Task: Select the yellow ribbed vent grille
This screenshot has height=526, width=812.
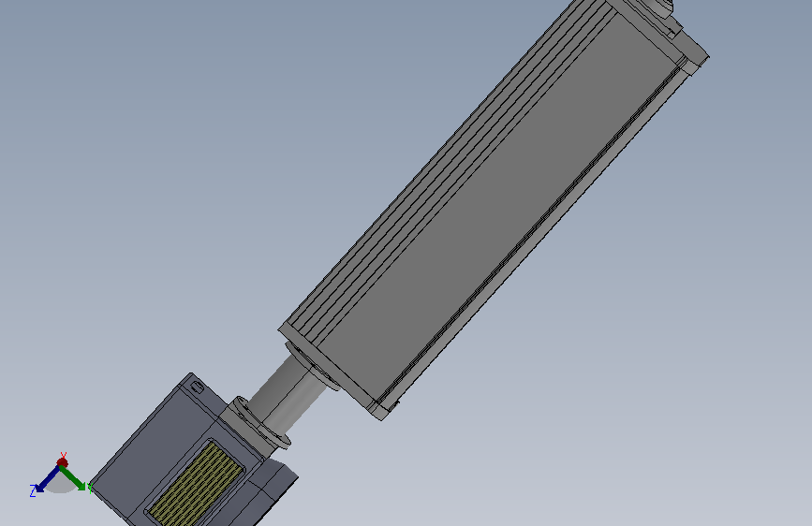Action: (x=198, y=483)
